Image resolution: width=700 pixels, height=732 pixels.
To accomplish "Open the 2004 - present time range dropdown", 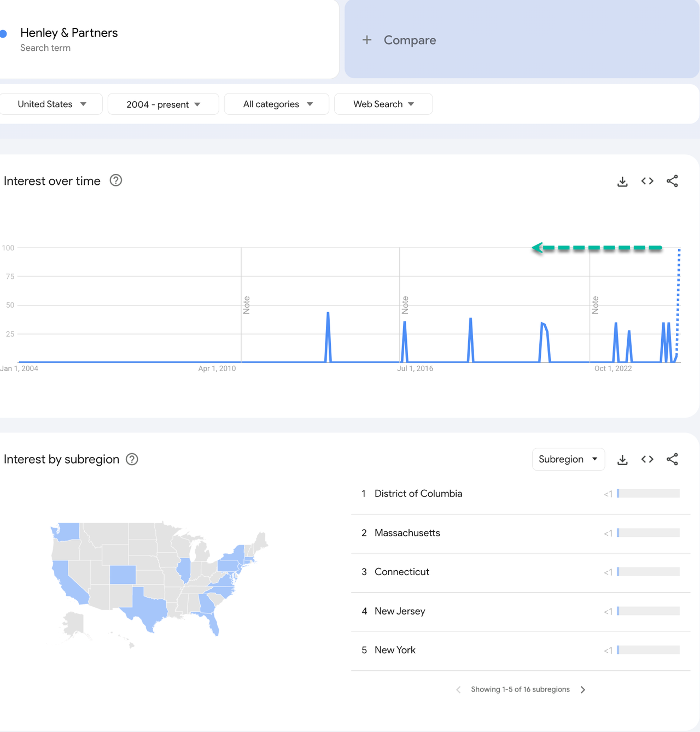I will (x=163, y=104).
